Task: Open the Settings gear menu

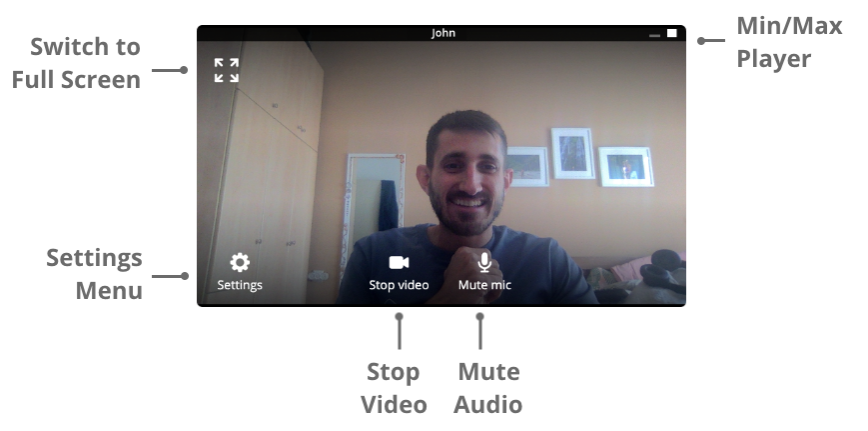Action: click(x=240, y=262)
